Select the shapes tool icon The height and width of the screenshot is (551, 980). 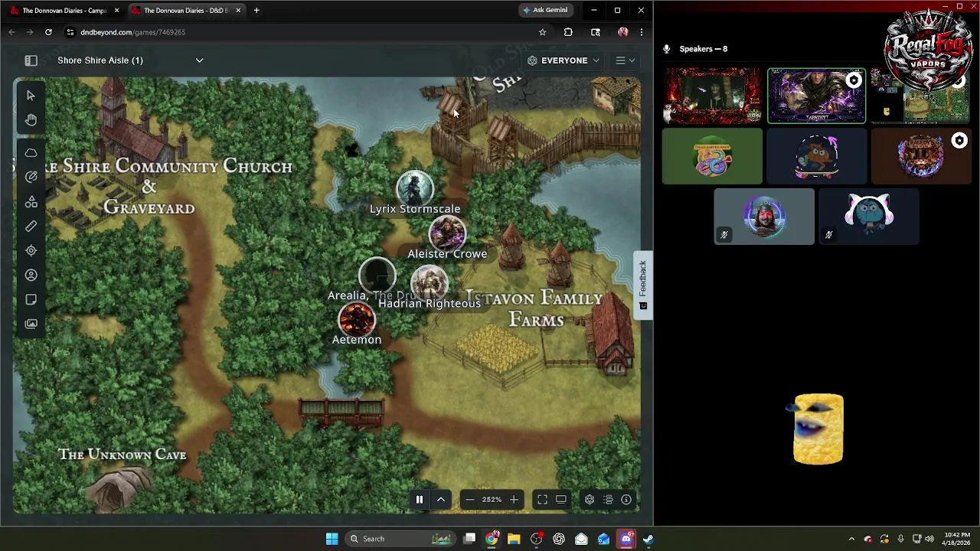(x=31, y=201)
